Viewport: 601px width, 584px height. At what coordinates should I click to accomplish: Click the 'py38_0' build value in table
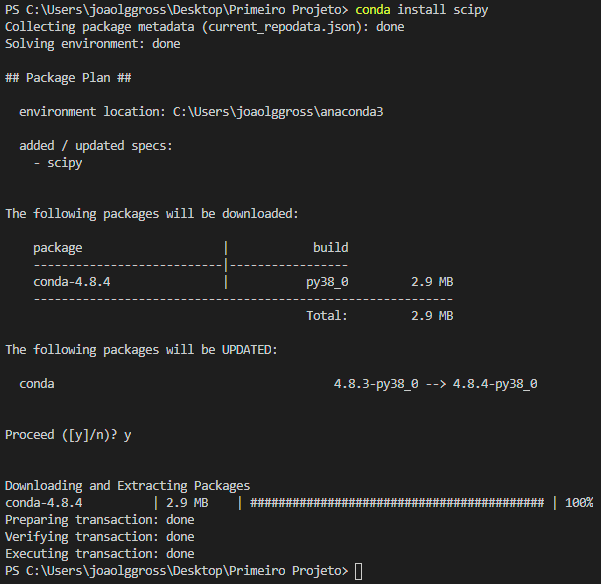pos(327,282)
